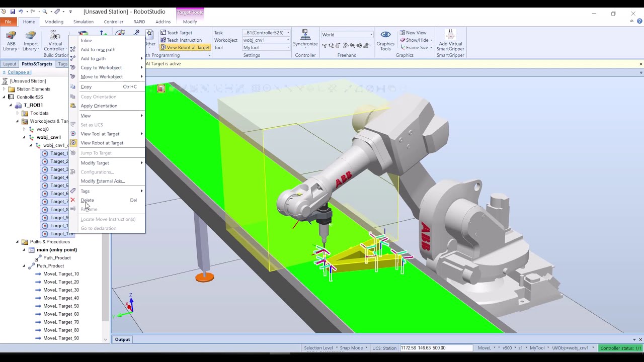
Task: Open the Selection Level dropdown in status bar
Action: click(x=320, y=348)
